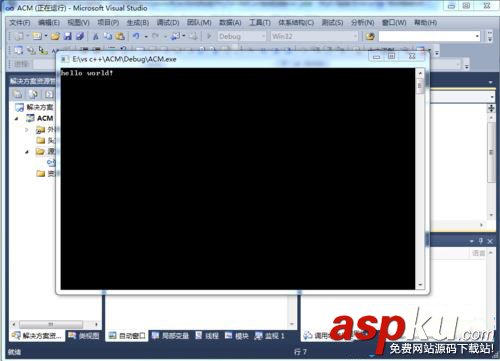Click the pin icon on lower-right panel
The image size is (500, 361).
(481, 241)
